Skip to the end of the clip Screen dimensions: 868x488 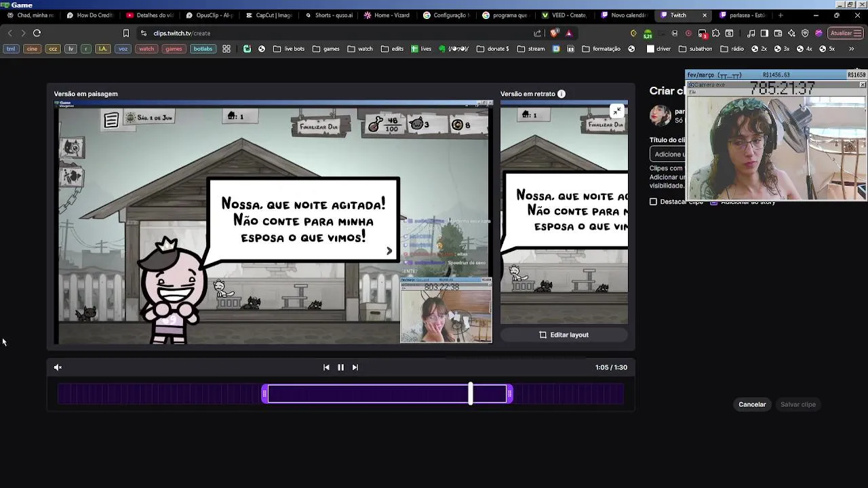pyautogui.click(x=355, y=367)
